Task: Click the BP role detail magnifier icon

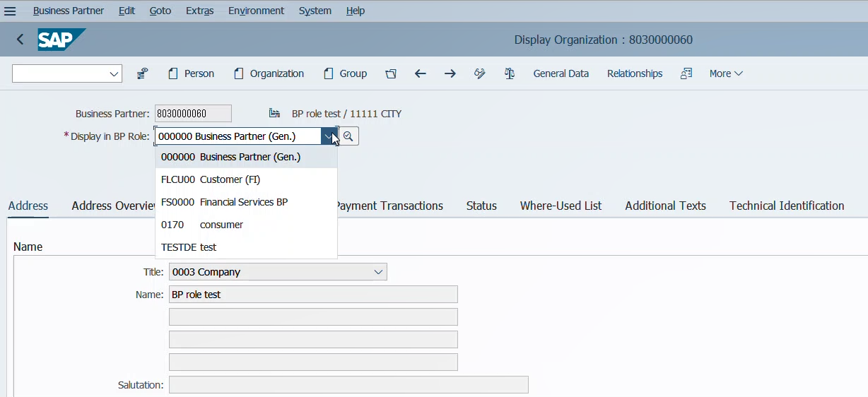Action: [348, 136]
